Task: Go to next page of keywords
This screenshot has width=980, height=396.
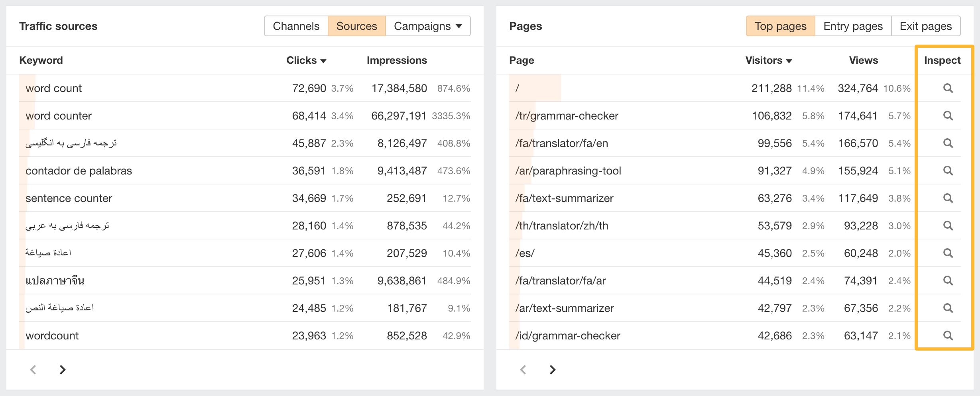Action: pos(63,370)
